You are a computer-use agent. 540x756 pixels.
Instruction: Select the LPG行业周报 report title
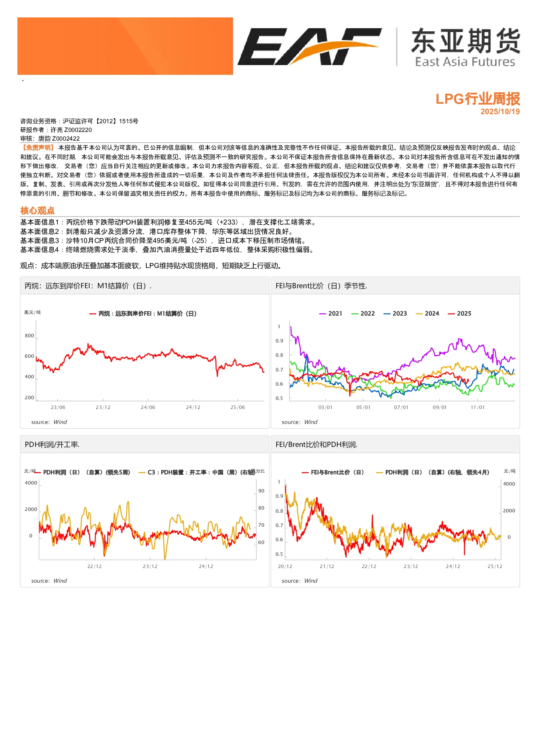(x=478, y=99)
